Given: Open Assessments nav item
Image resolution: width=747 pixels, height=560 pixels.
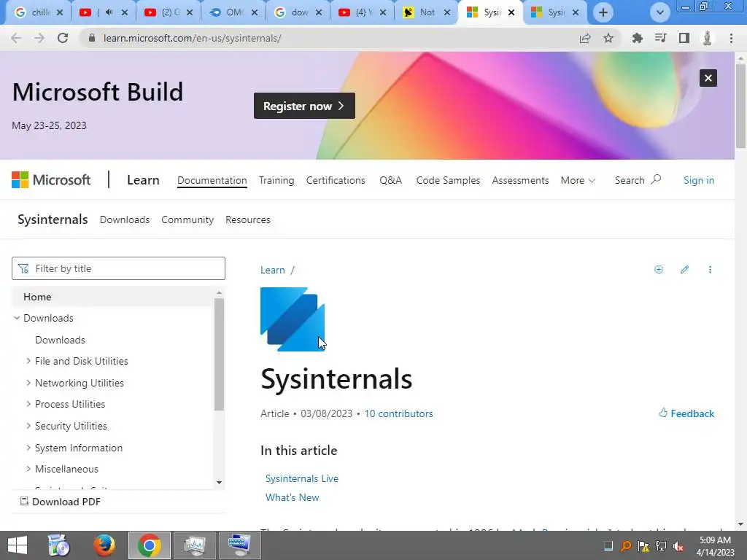Looking at the screenshot, I should (x=520, y=180).
